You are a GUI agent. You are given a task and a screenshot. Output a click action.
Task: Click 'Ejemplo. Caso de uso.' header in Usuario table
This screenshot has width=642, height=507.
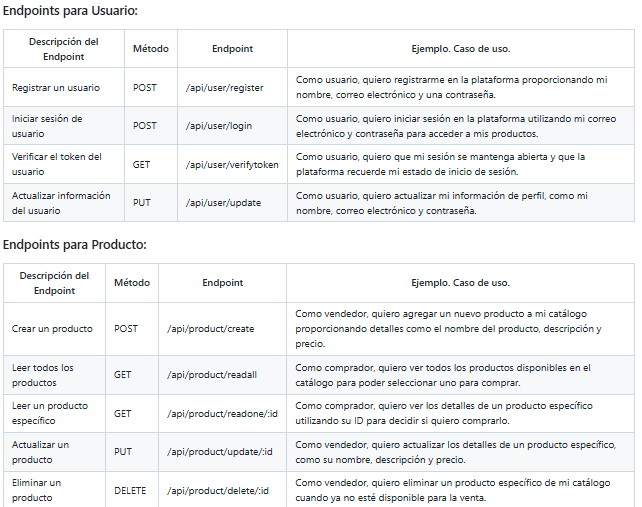click(x=461, y=49)
